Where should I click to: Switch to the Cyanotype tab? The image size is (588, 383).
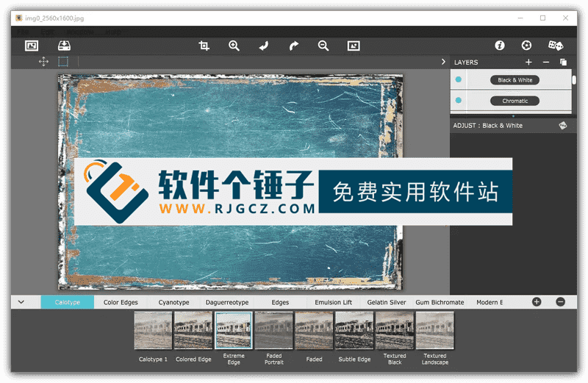coord(173,302)
